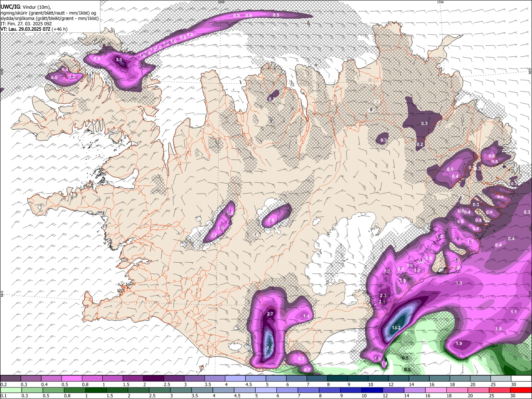Pick upper scale pink swatch between 0.5 and 0.8
Screen dimensions: 532x399
(71, 378)
